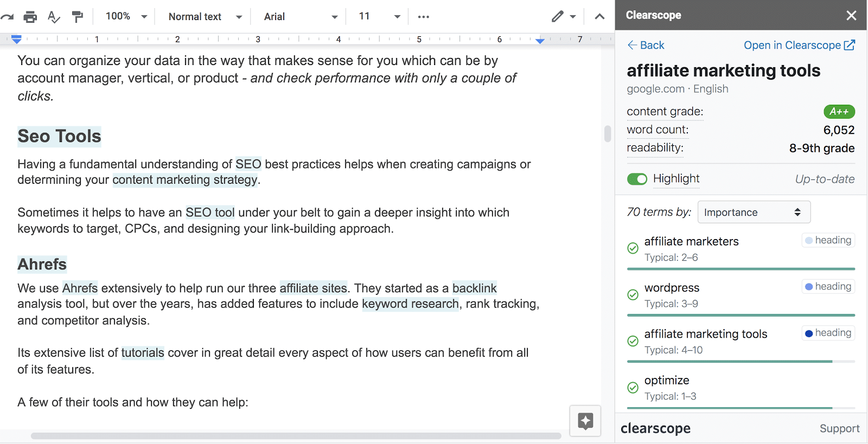Click the affiliate marketing tools usage progress bar
The image size is (868, 444).
tap(741, 362)
